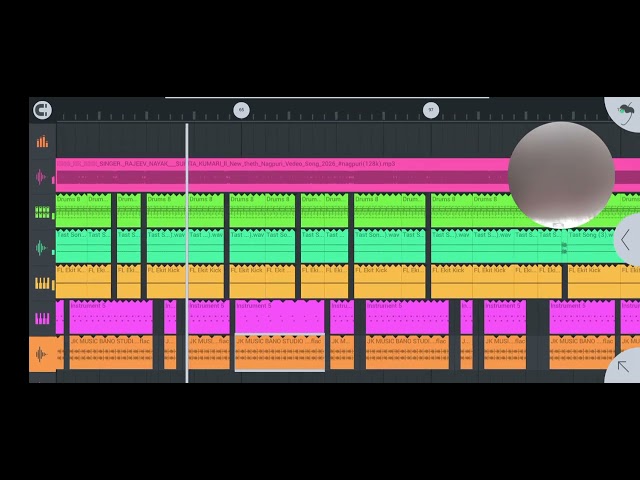Select the 'Tast Son...).wav' teal clip
The height and width of the screenshot is (480, 640).
378,247
